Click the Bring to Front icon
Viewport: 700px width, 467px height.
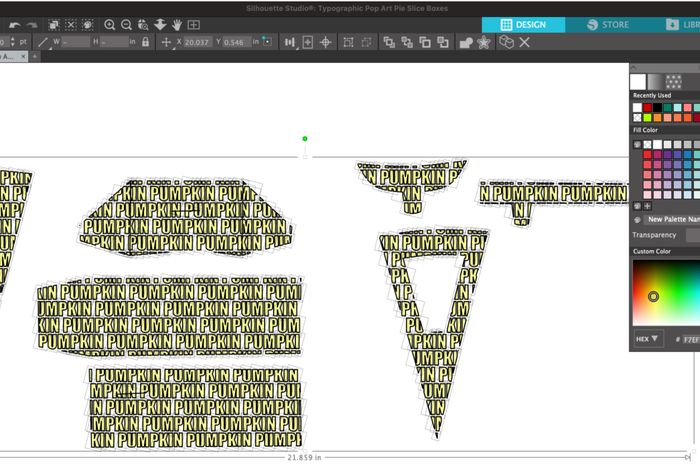click(389, 42)
